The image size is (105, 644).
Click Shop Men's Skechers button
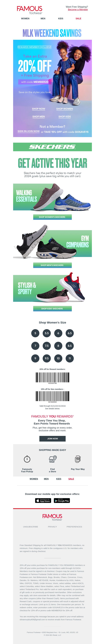52,265
